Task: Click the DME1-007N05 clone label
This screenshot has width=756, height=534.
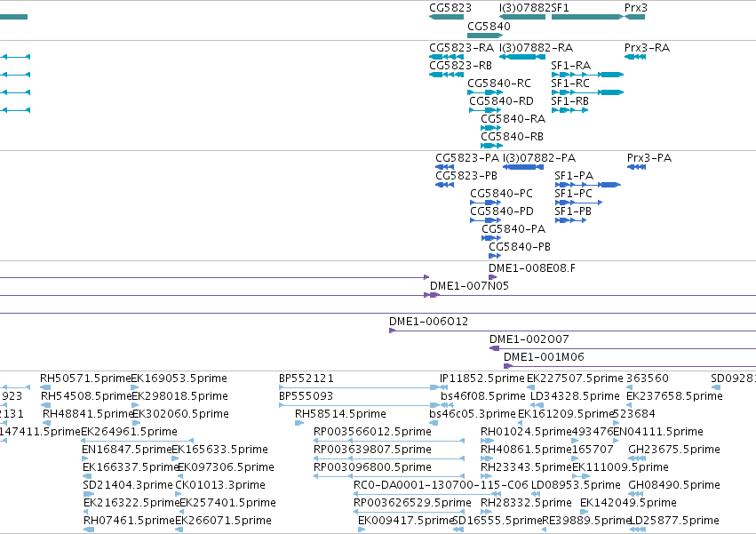Action: pyautogui.click(x=469, y=286)
